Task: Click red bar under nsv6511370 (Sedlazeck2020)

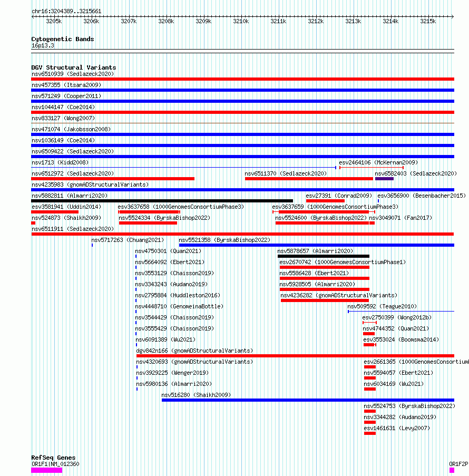Action: [x=309, y=179]
